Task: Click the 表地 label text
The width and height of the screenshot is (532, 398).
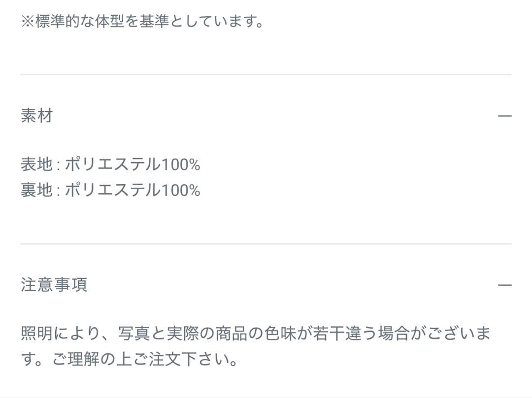Action: tap(36, 165)
